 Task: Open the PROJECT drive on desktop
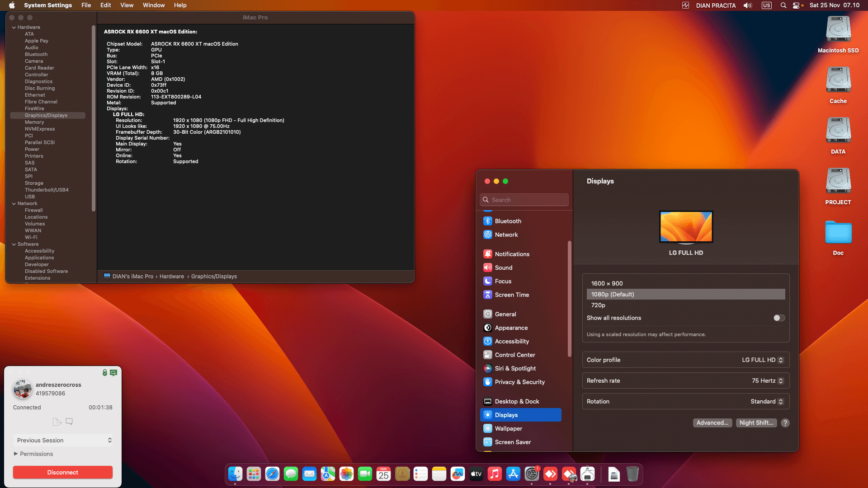(838, 187)
